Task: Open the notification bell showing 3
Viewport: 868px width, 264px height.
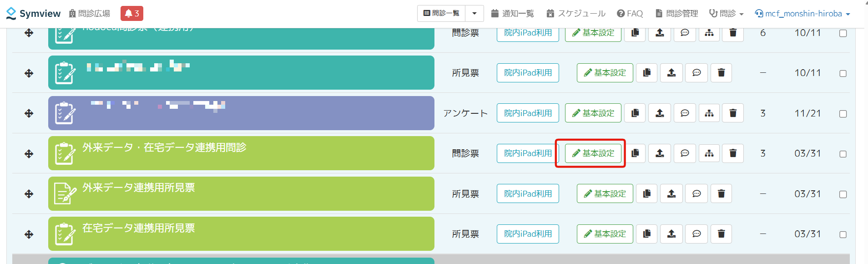Action: coord(131,13)
